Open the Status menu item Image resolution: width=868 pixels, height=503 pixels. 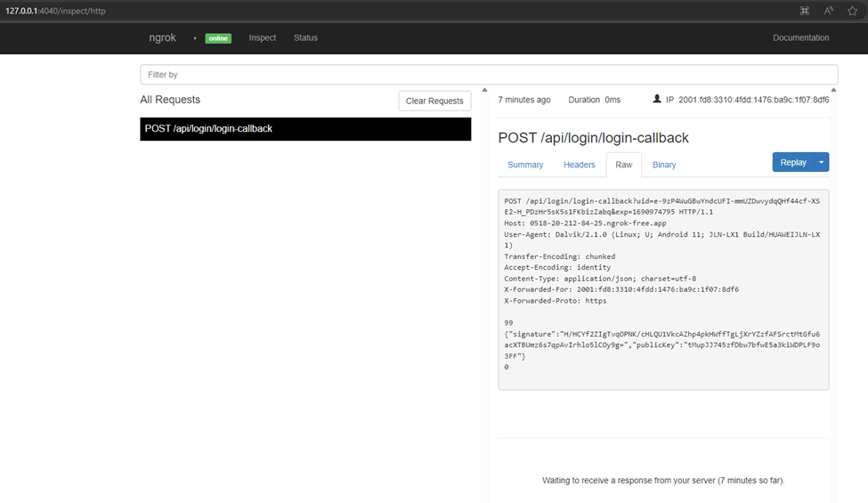pos(305,37)
